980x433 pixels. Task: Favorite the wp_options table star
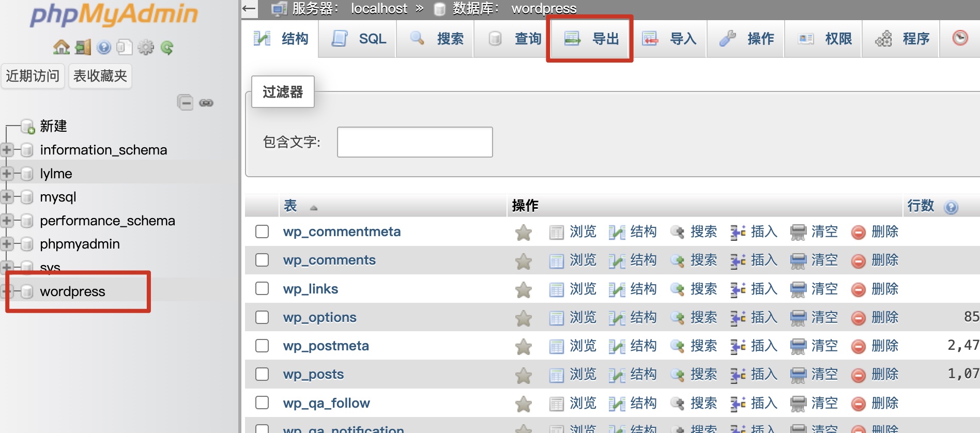point(524,318)
